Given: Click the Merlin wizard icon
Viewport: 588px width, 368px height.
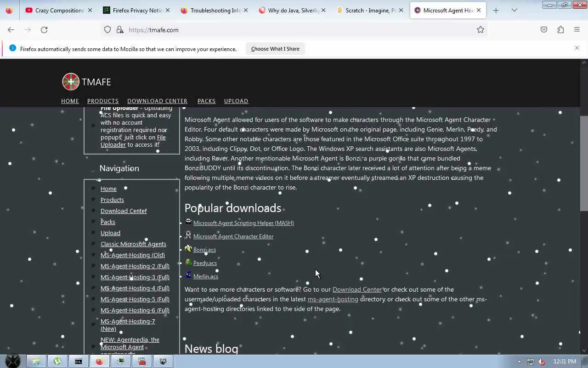Looking at the screenshot, I should tap(188, 275).
